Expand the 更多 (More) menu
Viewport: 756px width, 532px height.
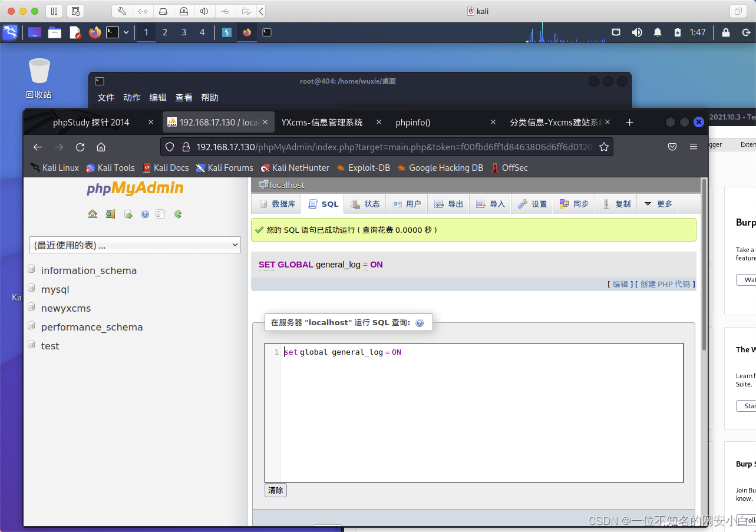(x=658, y=204)
